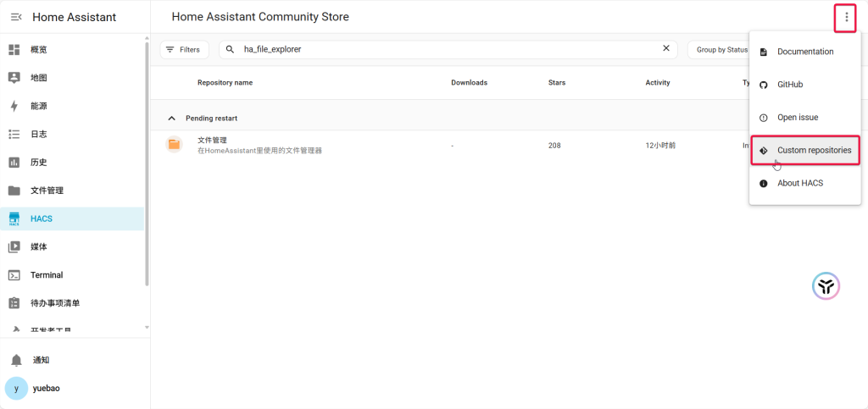This screenshot has width=868, height=409.
Task: Open the 媒体 media player icon
Action: pos(14,247)
